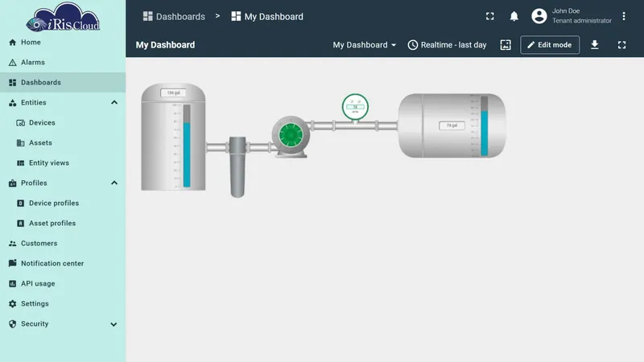Open Assets menu item
This screenshot has width=644, height=362.
(63, 143)
